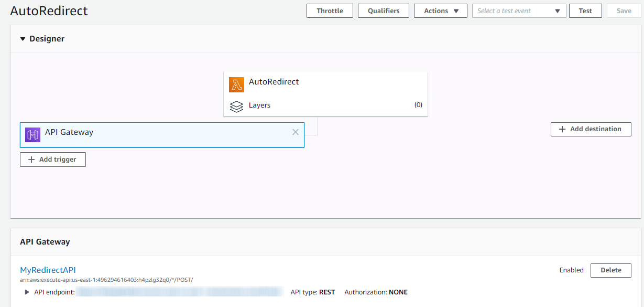The image size is (644, 307).
Task: Click the Enabled status text
Action: pos(571,270)
